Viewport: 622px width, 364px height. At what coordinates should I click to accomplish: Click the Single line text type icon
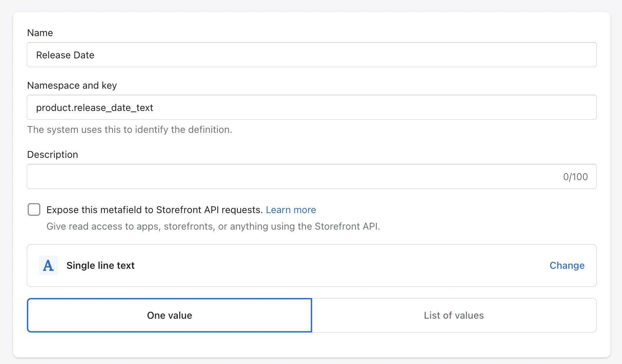tap(48, 265)
